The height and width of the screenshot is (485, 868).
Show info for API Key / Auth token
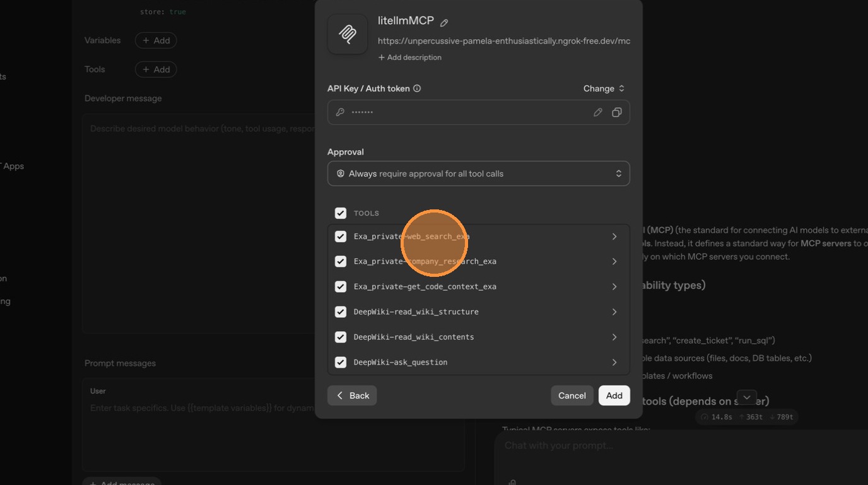417,88
